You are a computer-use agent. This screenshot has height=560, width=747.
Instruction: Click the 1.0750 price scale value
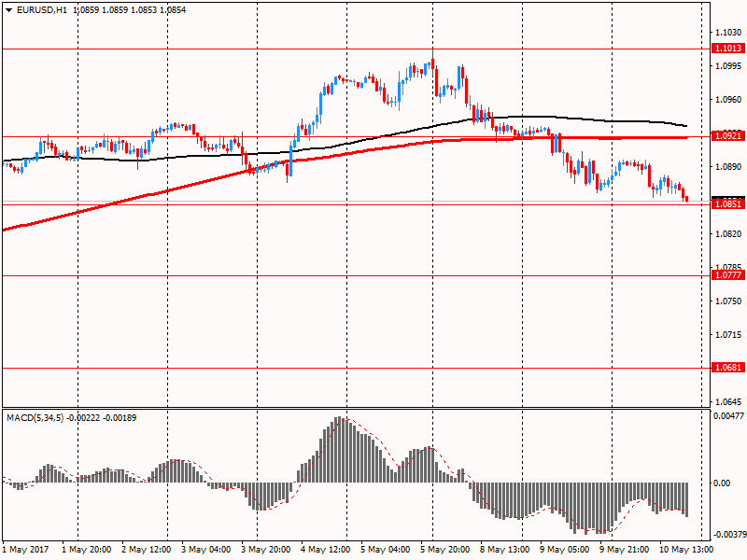click(x=728, y=301)
